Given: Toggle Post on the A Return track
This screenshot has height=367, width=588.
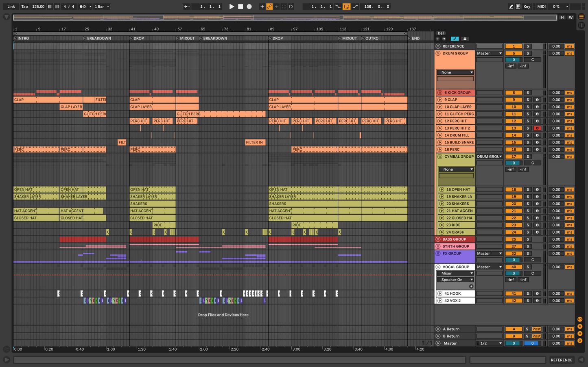Looking at the screenshot, I should coord(537,329).
